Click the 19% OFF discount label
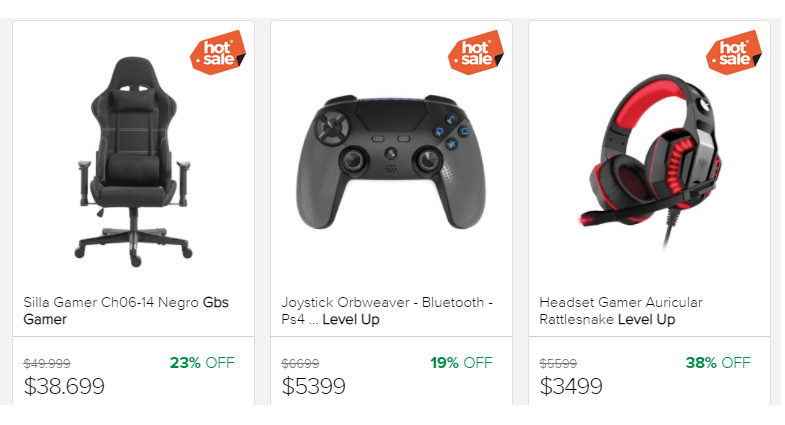Screen dimensions: 785x425 (x=461, y=363)
